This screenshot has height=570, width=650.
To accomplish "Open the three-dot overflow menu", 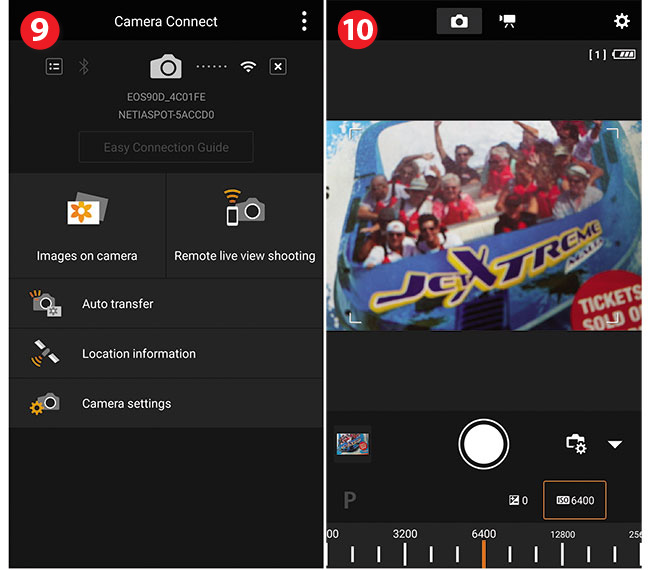I will coord(304,21).
